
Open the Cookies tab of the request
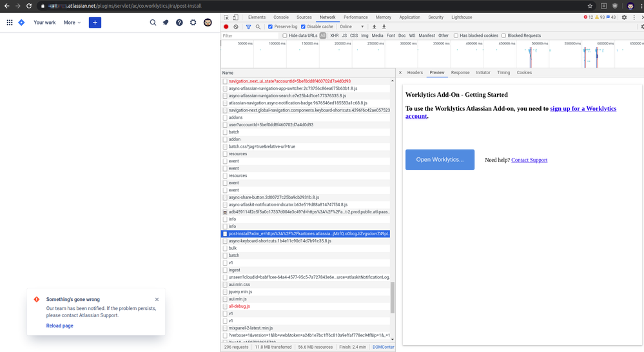coord(524,73)
